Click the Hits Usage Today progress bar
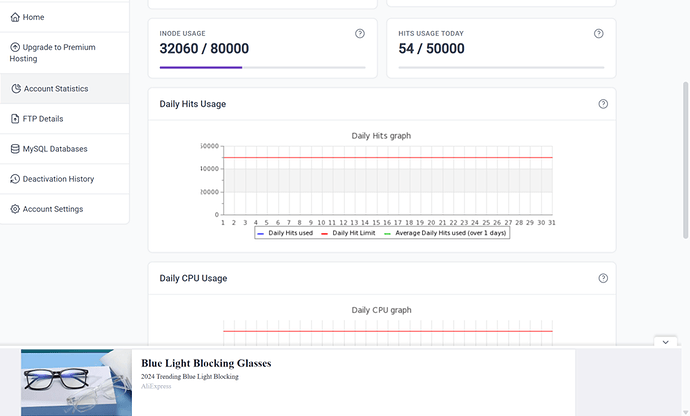The width and height of the screenshot is (690, 416). (x=501, y=67)
